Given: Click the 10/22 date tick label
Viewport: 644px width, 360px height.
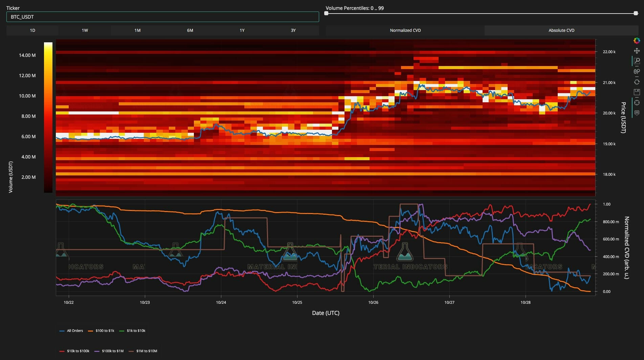Looking at the screenshot, I should coord(69,302).
